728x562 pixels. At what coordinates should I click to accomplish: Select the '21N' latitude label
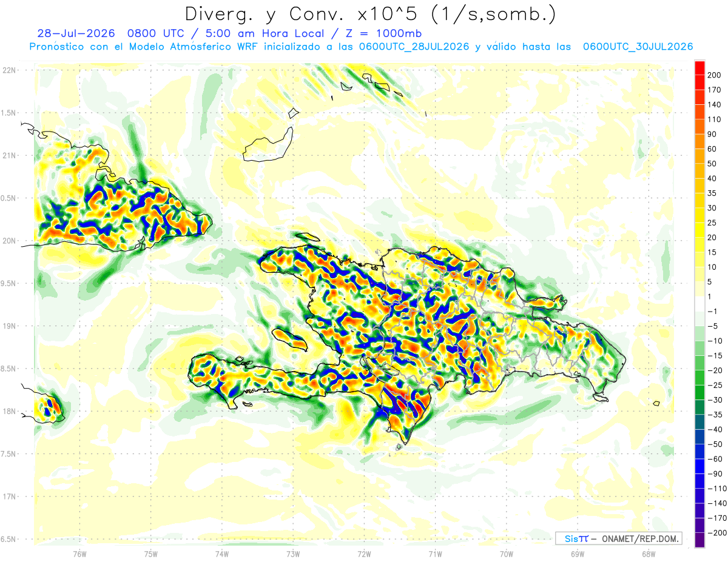point(10,156)
